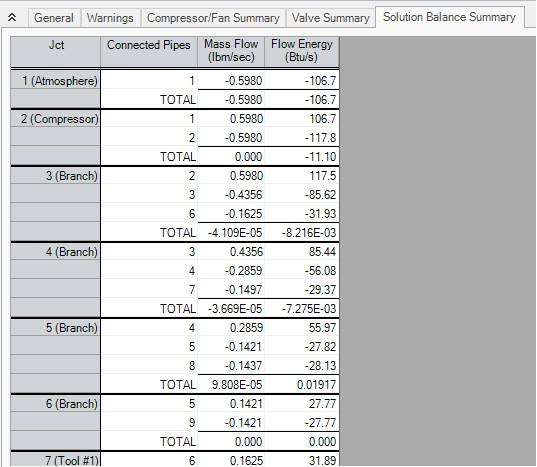Click the Mass Flow column header
This screenshot has width=537, height=467.
[231, 52]
